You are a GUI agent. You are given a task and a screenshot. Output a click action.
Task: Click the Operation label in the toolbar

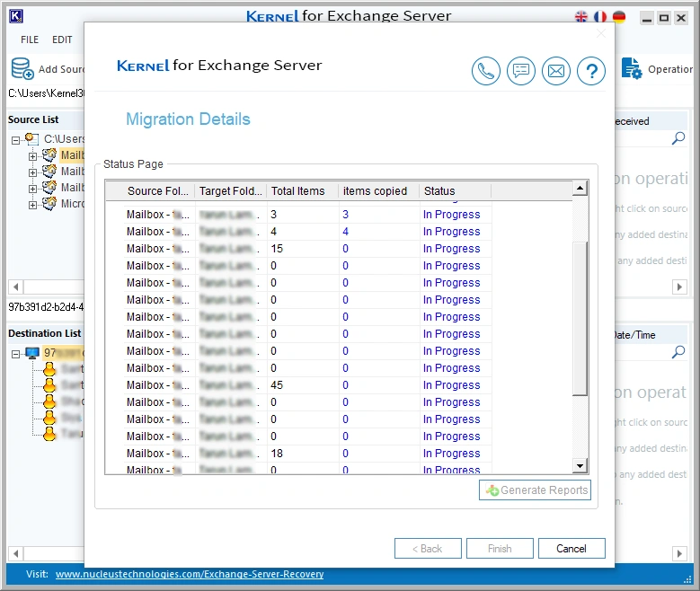click(x=670, y=69)
